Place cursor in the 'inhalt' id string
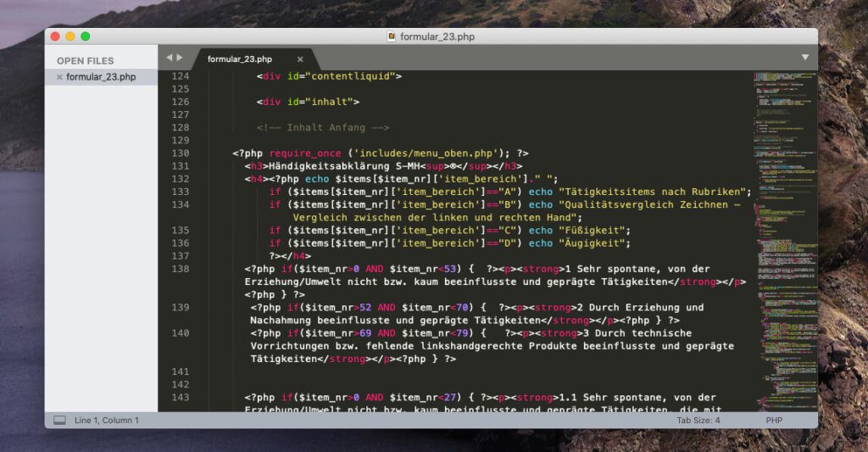868x452 pixels. tap(330, 102)
